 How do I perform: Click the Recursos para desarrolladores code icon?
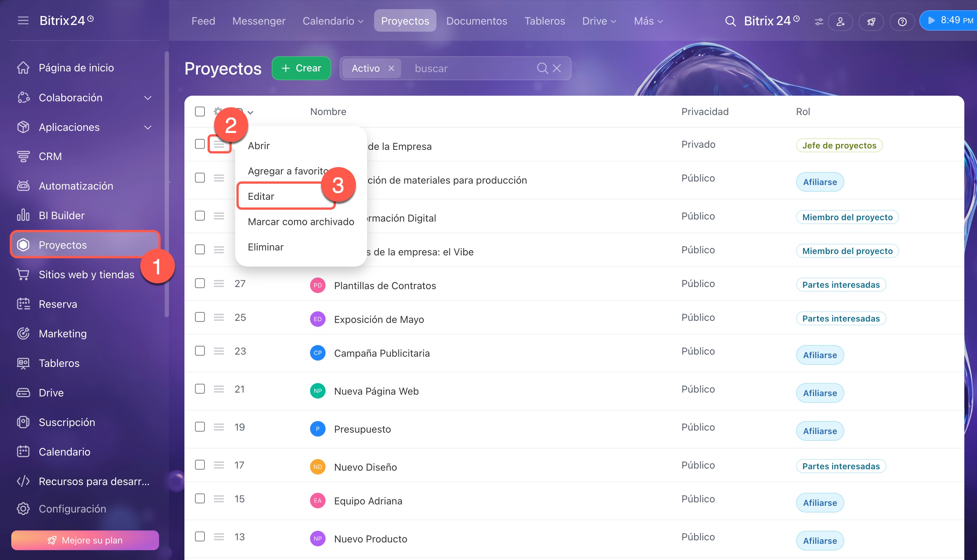pyautogui.click(x=23, y=481)
